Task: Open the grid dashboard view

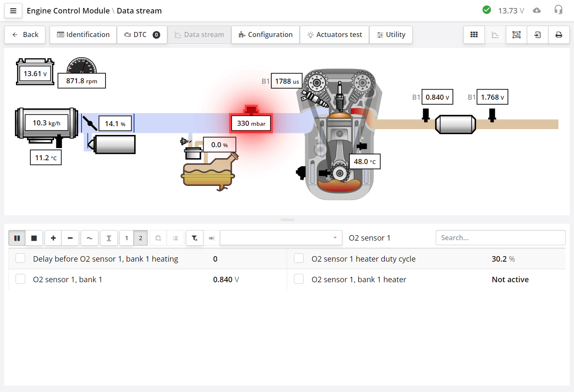Action: click(474, 34)
